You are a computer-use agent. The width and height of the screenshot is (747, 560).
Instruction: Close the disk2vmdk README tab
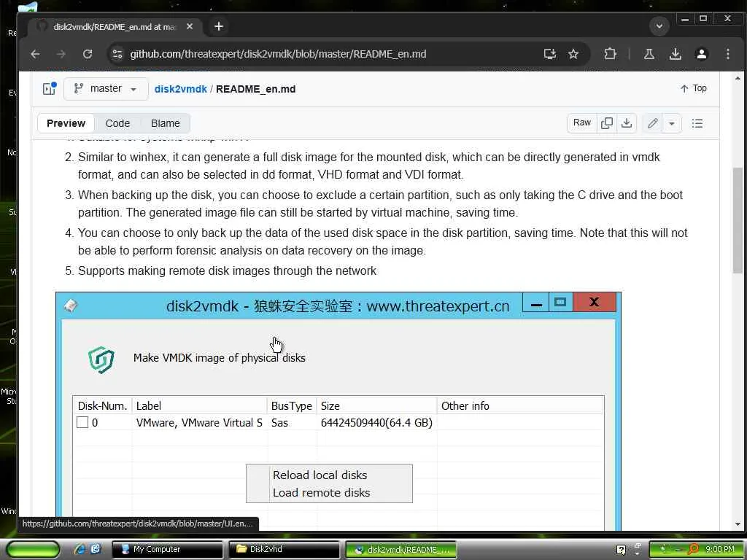coord(190,26)
